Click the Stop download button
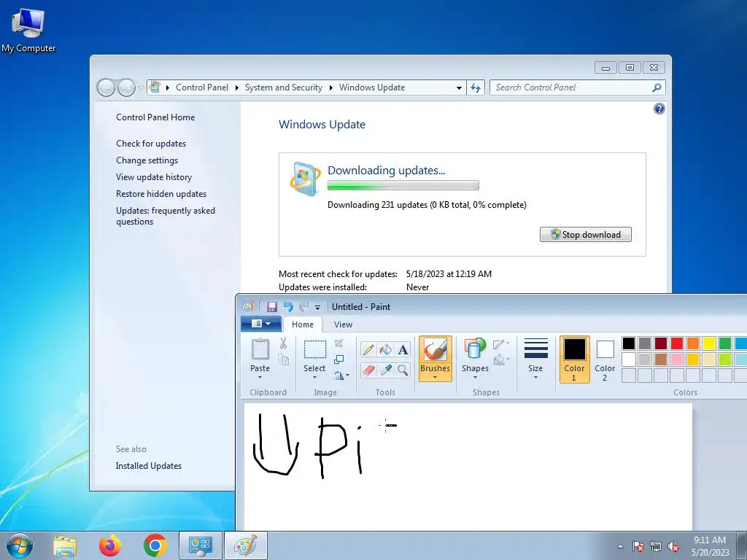This screenshot has width=747, height=560. [x=586, y=234]
